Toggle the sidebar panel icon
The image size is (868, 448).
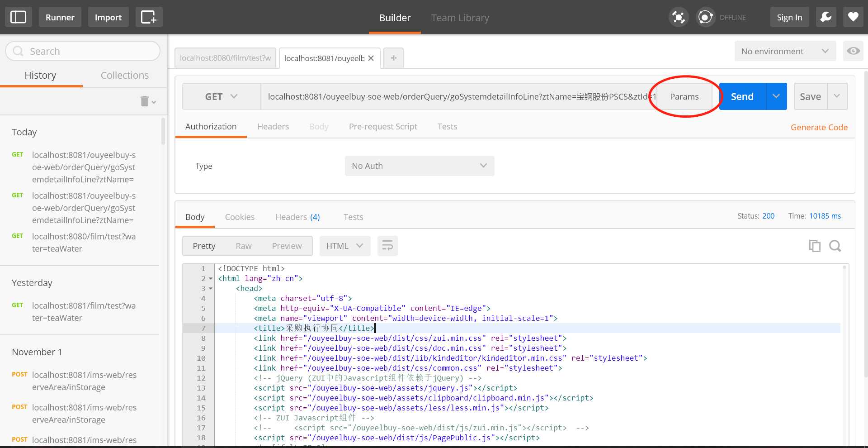coord(19,17)
